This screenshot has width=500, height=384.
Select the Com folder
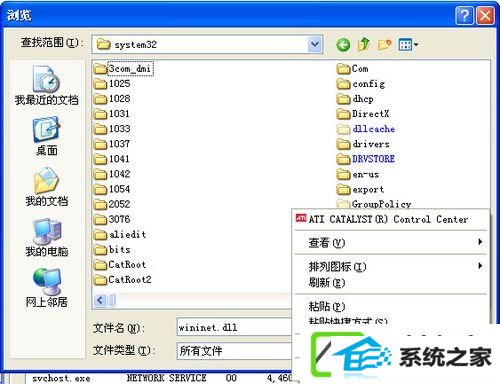point(353,69)
